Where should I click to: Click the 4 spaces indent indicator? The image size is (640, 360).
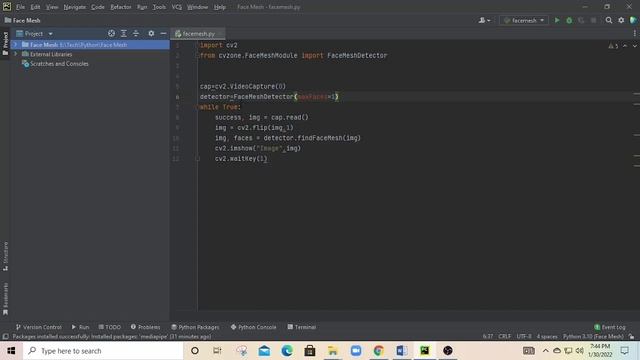tap(547, 336)
